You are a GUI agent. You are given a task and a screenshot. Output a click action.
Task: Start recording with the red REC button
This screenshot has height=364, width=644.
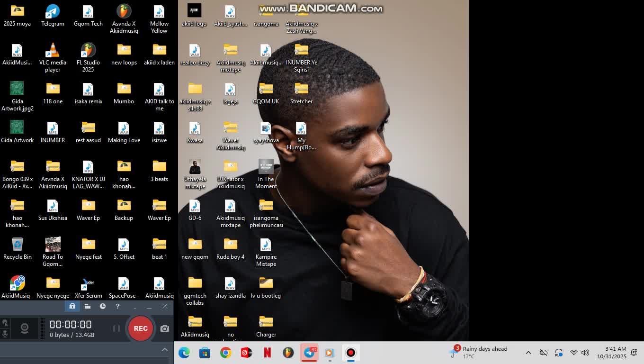(x=140, y=328)
